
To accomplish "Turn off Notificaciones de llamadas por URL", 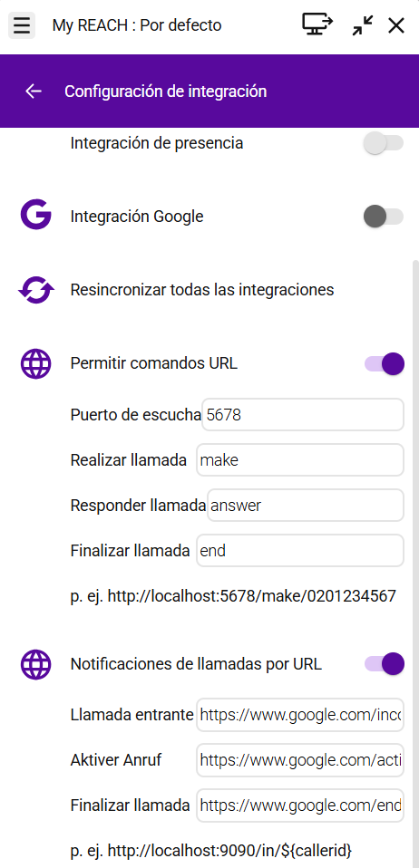I will point(385,664).
